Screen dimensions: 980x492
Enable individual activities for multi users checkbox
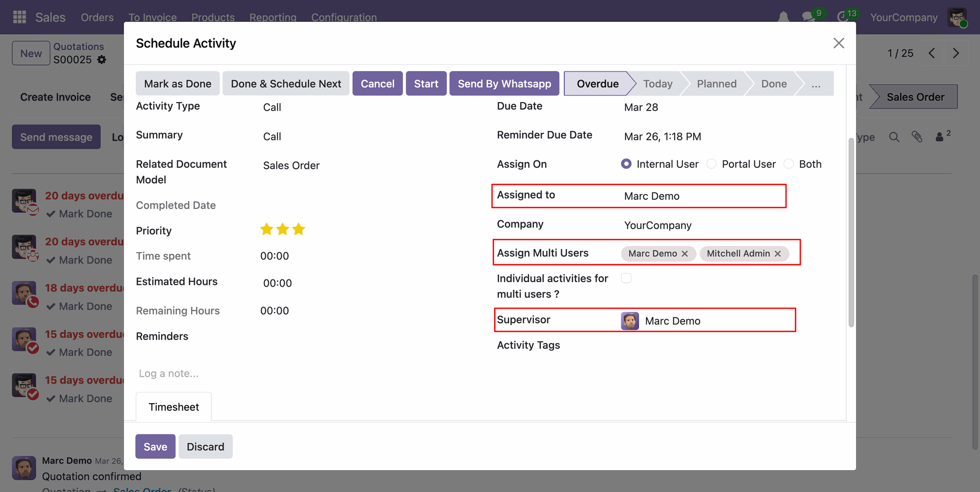click(x=626, y=278)
